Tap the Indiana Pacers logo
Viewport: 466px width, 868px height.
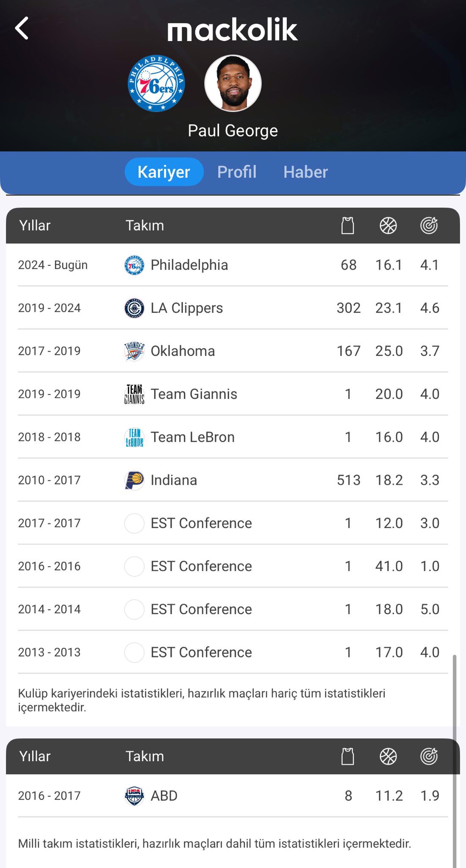tap(134, 480)
